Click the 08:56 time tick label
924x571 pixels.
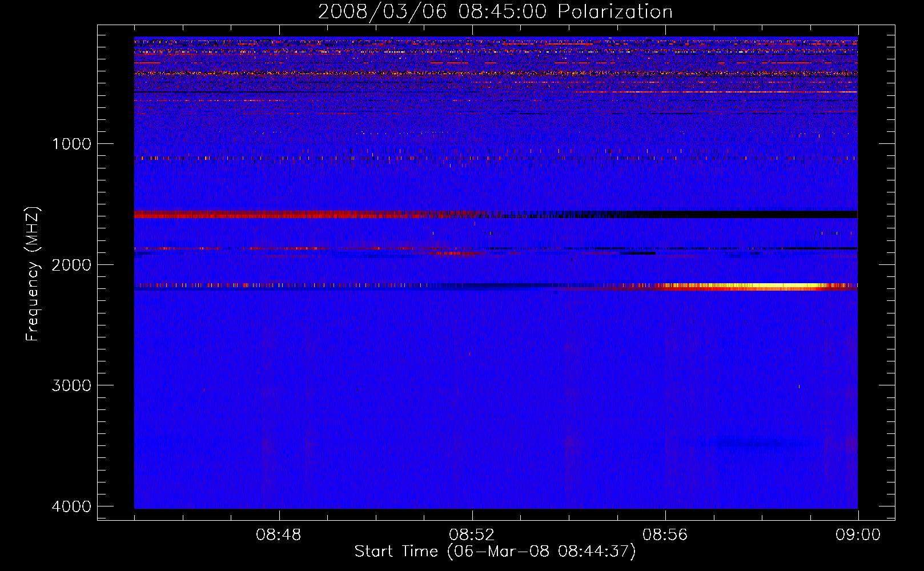(x=665, y=535)
